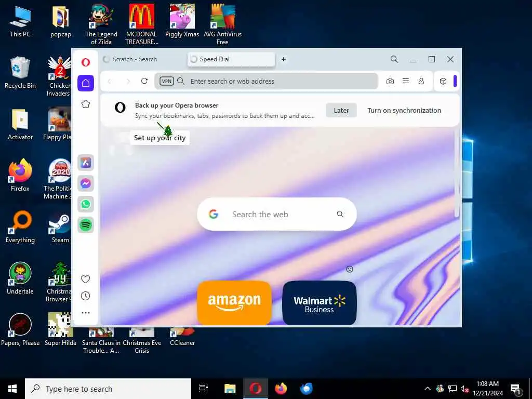Select The Legend of Zilda shortcut
The width and height of the screenshot is (532, 399).
(x=101, y=24)
